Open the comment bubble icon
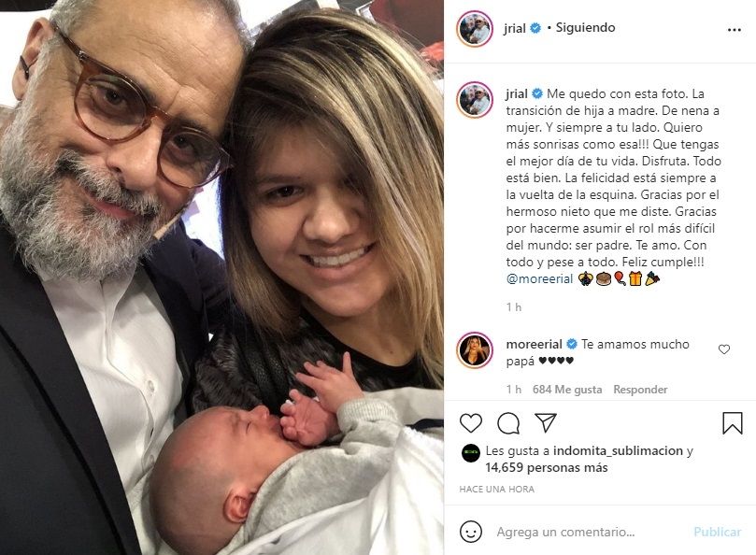This screenshot has width=756, height=555. click(x=508, y=423)
